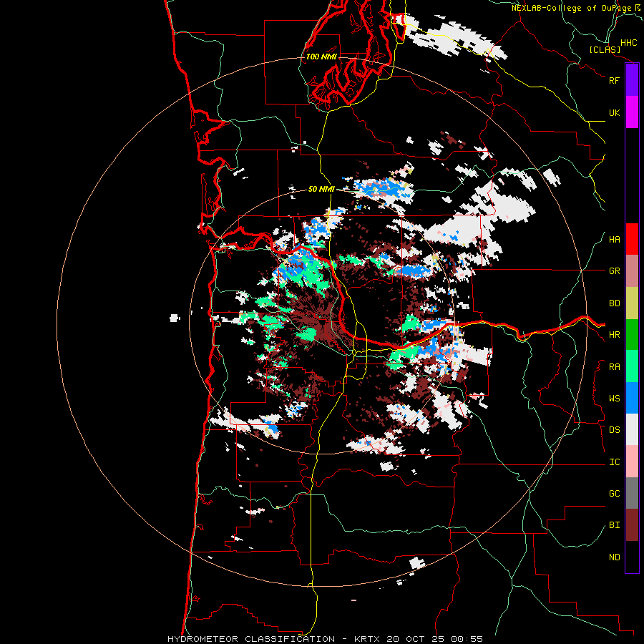
Task: Click the UK legend label
Action: coord(614,112)
